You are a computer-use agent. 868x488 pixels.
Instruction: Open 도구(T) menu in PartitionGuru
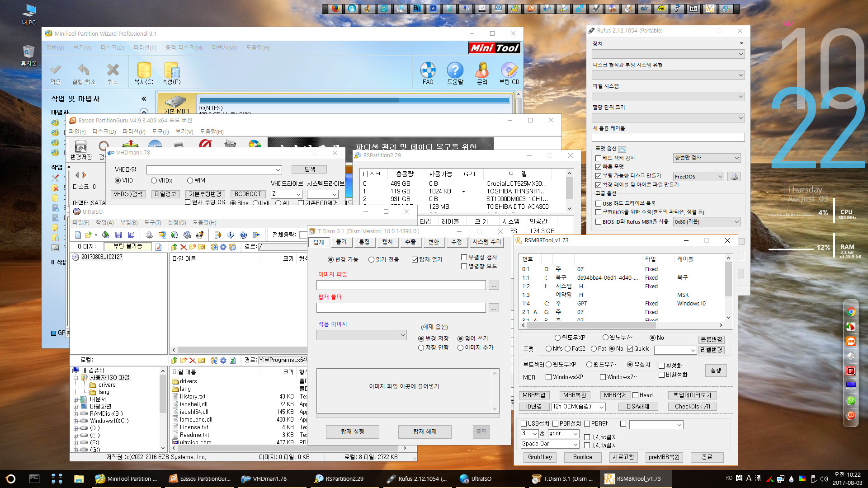tap(160, 131)
